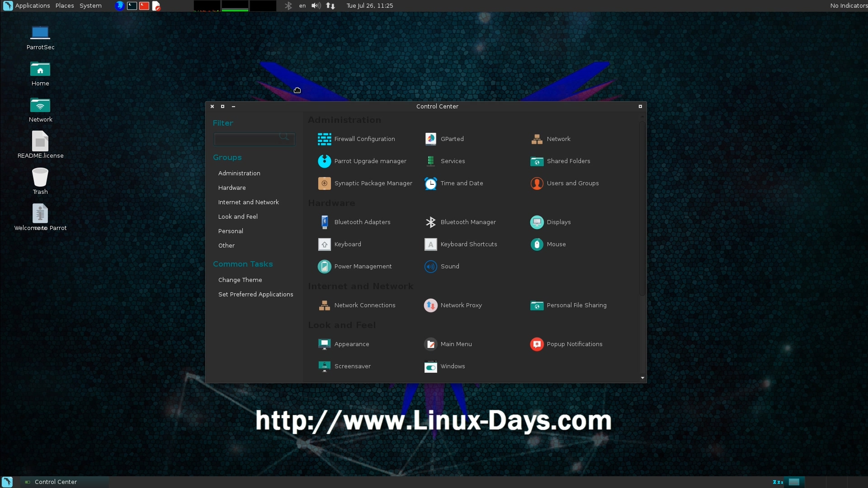Open Bluetooth Manager
Viewport: 868px width, 488px height.
[x=460, y=222]
